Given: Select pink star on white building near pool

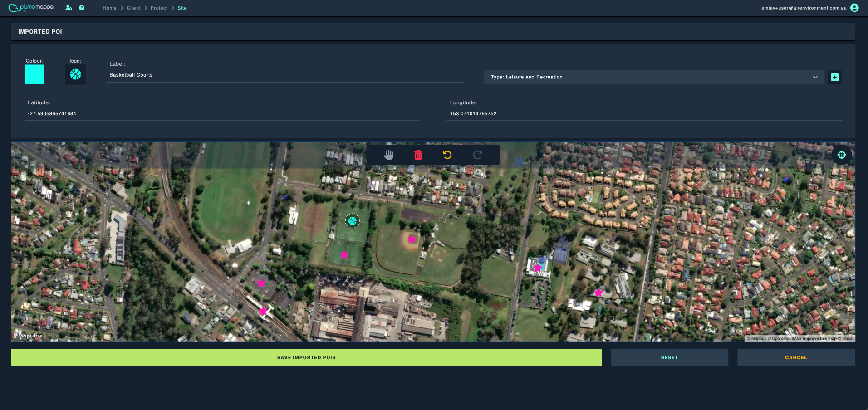Looking at the screenshot, I should (x=538, y=268).
